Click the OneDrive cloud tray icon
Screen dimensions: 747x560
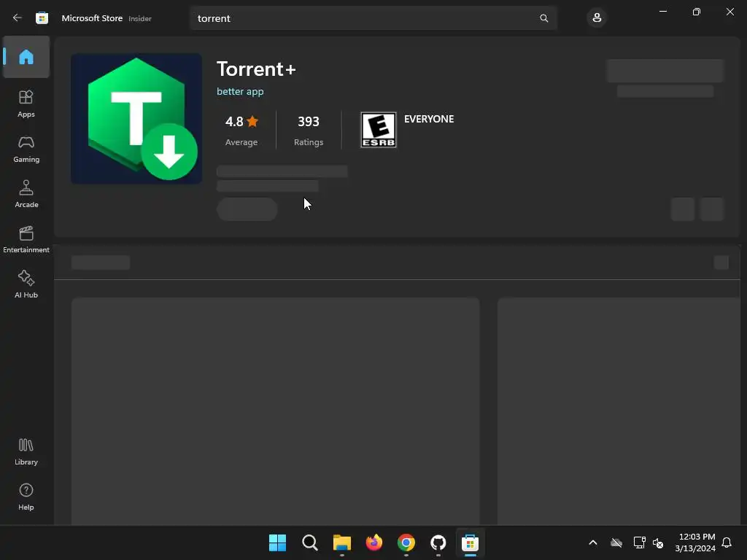[x=616, y=542]
